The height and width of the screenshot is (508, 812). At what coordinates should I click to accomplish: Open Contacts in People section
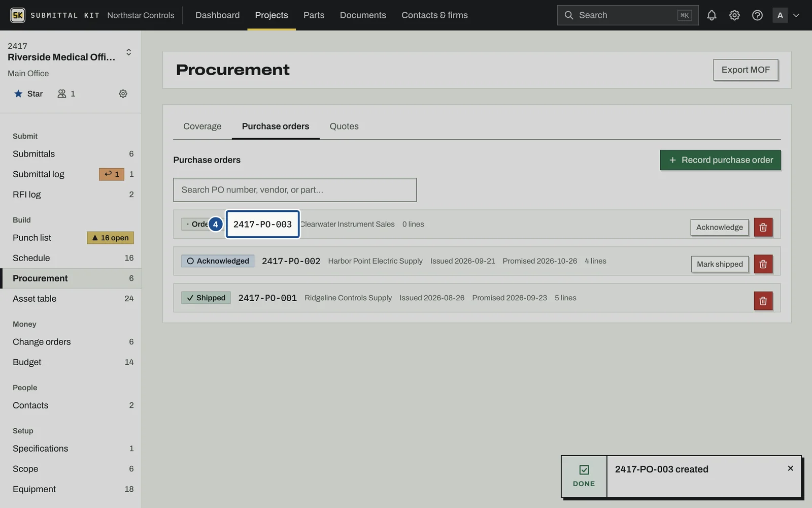pos(71,405)
